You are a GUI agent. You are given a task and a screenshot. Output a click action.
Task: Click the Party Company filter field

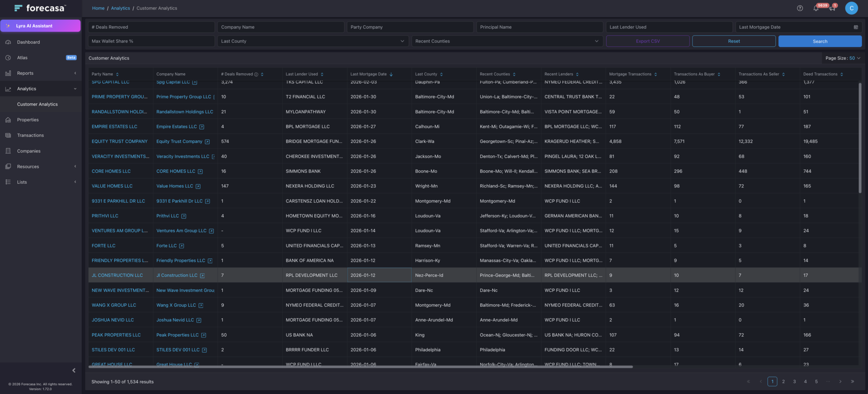[410, 27]
